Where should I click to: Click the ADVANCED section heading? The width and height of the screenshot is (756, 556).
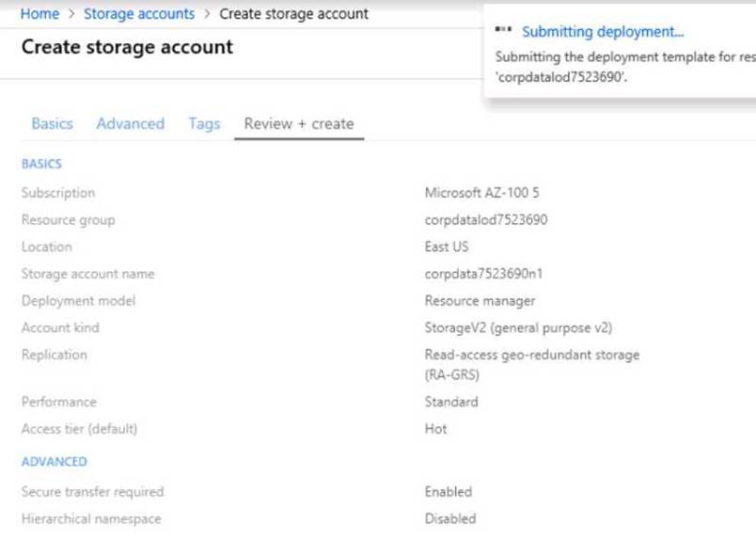[54, 462]
